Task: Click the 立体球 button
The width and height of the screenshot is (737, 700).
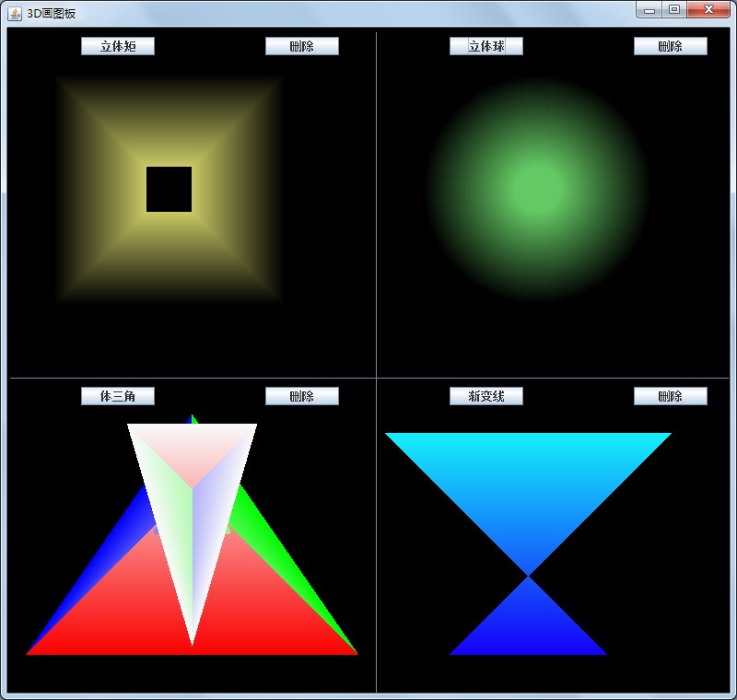Action: [x=486, y=46]
